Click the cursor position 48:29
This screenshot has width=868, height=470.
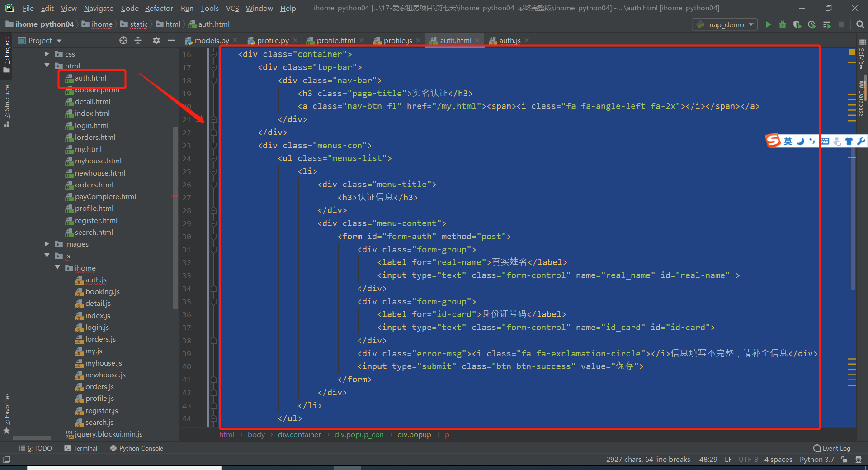708,460
